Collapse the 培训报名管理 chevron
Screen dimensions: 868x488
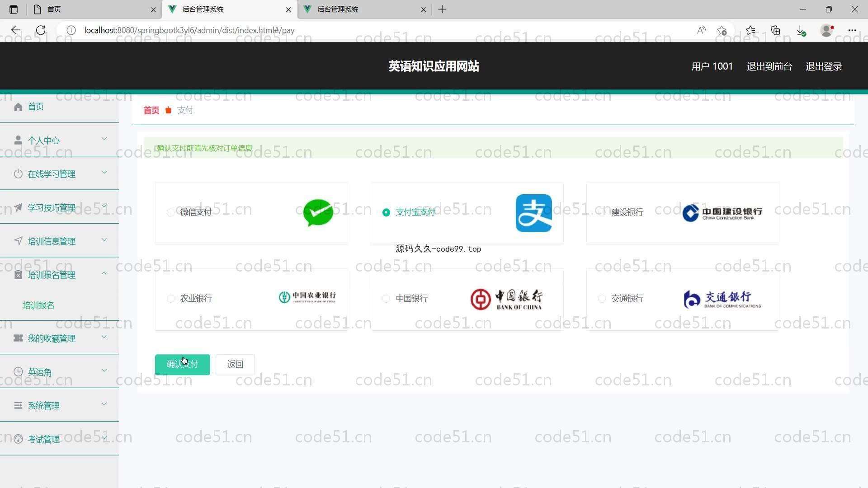click(104, 273)
